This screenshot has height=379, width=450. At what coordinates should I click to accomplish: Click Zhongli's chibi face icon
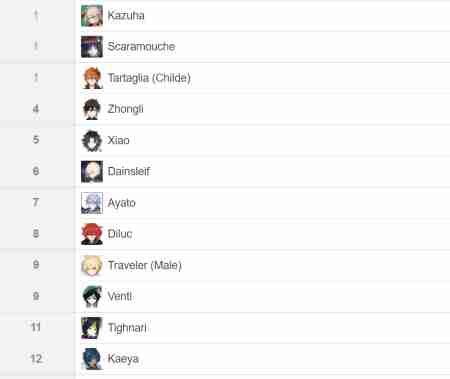[92, 109]
